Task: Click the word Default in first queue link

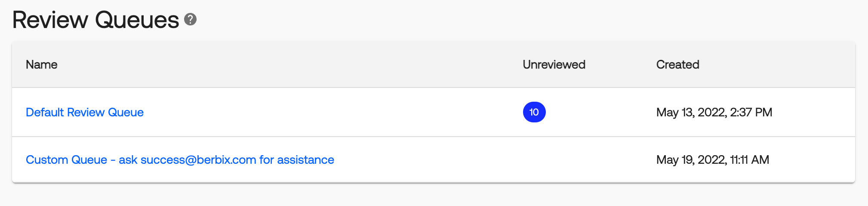Action: point(45,112)
